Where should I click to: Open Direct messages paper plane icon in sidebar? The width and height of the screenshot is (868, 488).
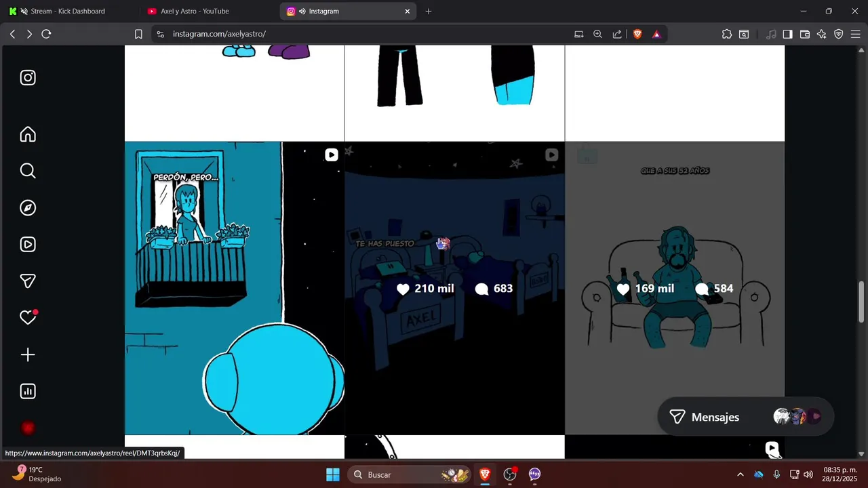click(x=28, y=281)
